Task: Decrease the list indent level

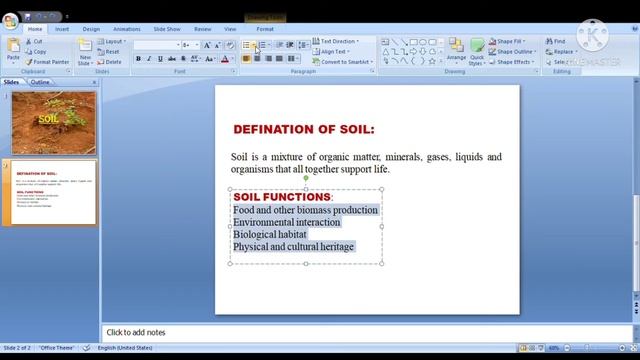Action: pyautogui.click(x=280, y=45)
